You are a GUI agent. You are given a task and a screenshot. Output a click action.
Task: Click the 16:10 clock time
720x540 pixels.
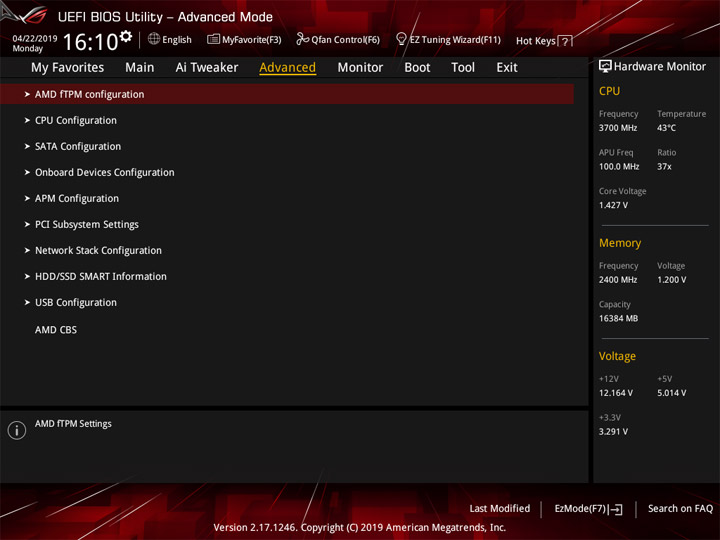coord(90,42)
